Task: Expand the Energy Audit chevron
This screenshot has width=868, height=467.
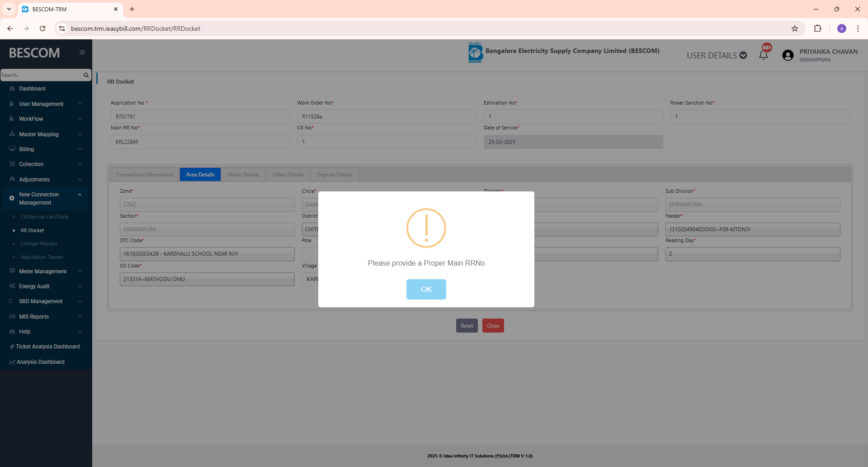Action: click(x=80, y=286)
